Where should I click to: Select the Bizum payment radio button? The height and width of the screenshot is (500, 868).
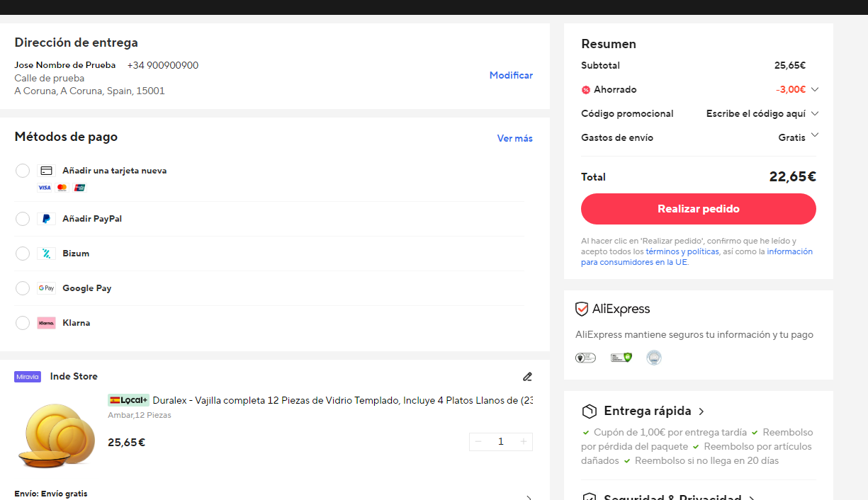[x=23, y=254]
